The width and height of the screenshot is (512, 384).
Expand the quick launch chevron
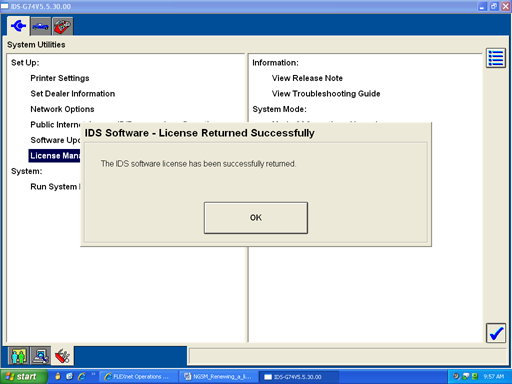click(x=93, y=374)
